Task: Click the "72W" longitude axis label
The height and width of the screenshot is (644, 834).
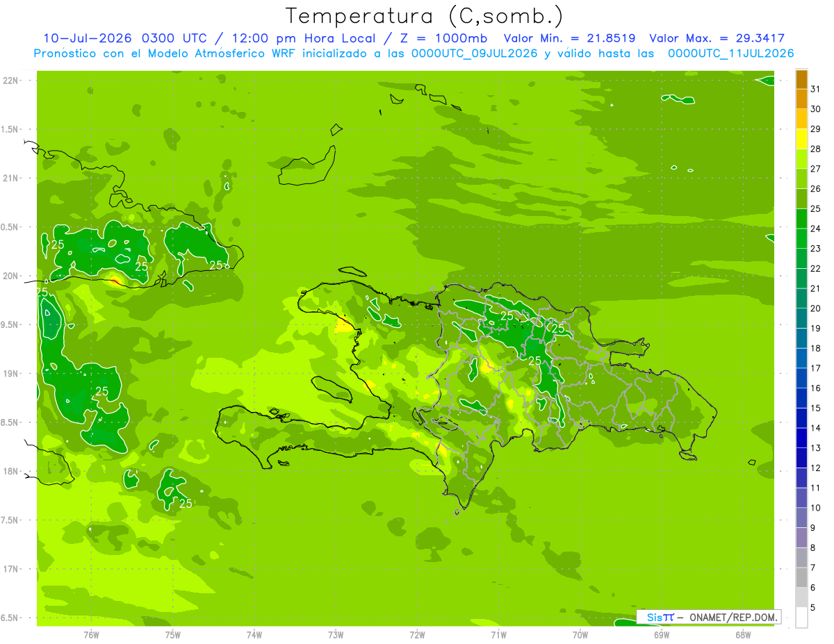Action: click(x=417, y=635)
